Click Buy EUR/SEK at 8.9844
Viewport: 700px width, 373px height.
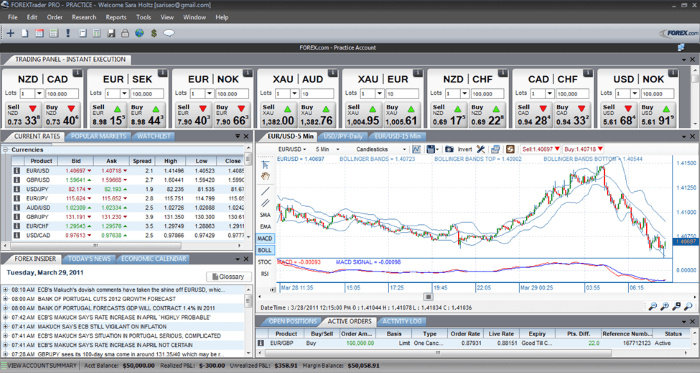click(x=147, y=115)
